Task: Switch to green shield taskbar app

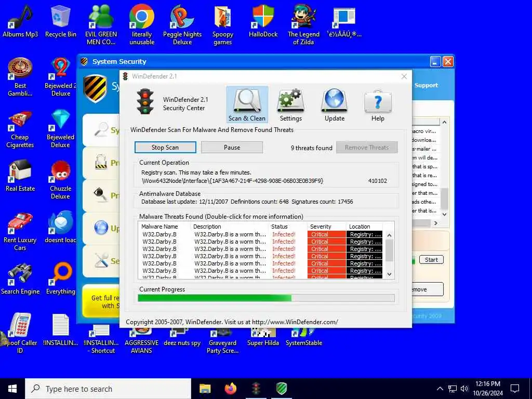Action: 282,389
